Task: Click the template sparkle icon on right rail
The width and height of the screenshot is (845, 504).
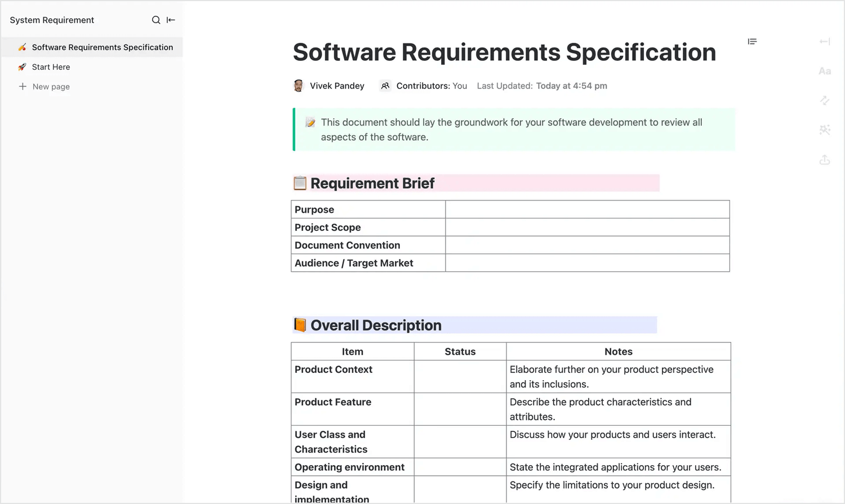Action: click(x=825, y=130)
